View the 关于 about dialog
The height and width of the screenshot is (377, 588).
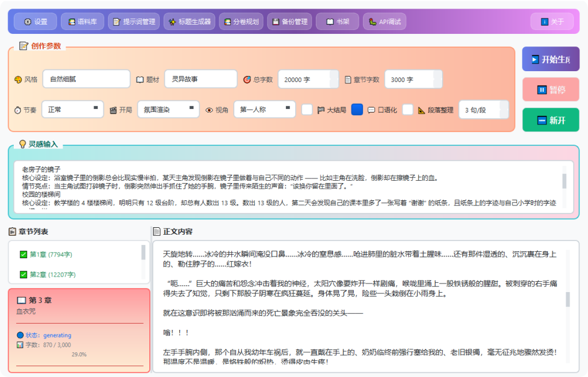point(552,21)
